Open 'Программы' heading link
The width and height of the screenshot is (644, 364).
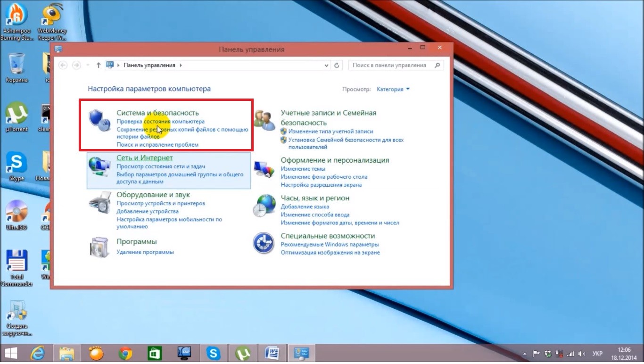click(x=137, y=241)
